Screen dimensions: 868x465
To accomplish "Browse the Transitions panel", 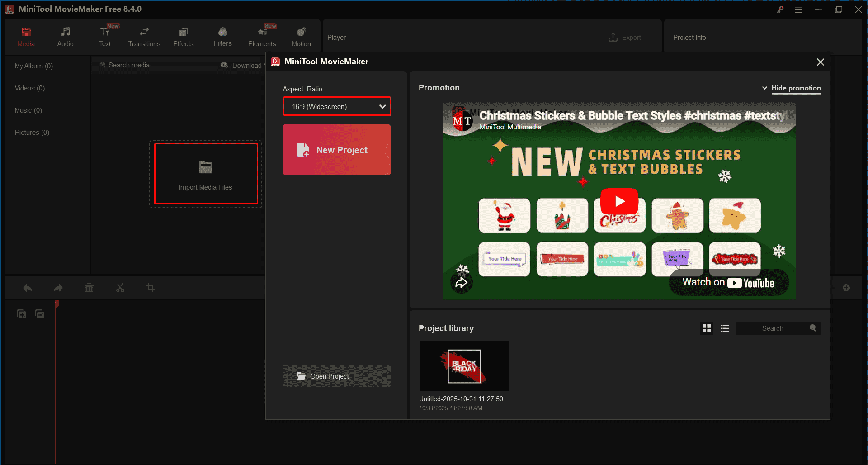I will [x=144, y=35].
